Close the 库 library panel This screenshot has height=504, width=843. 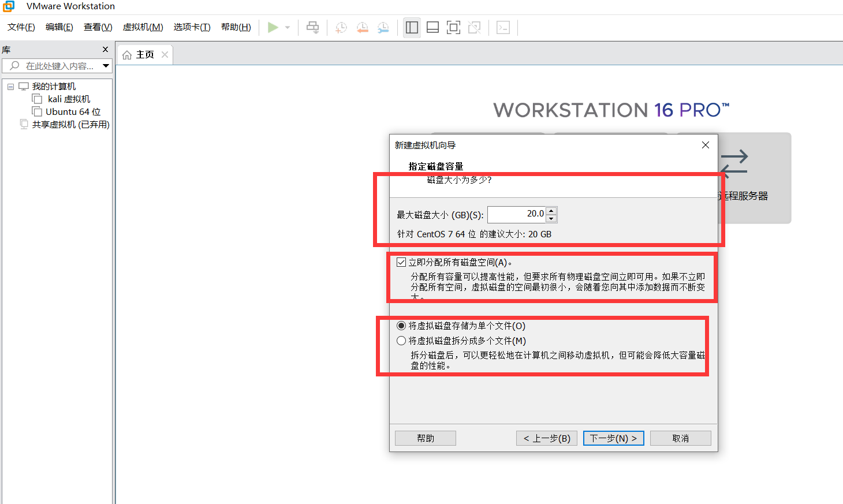click(x=105, y=50)
